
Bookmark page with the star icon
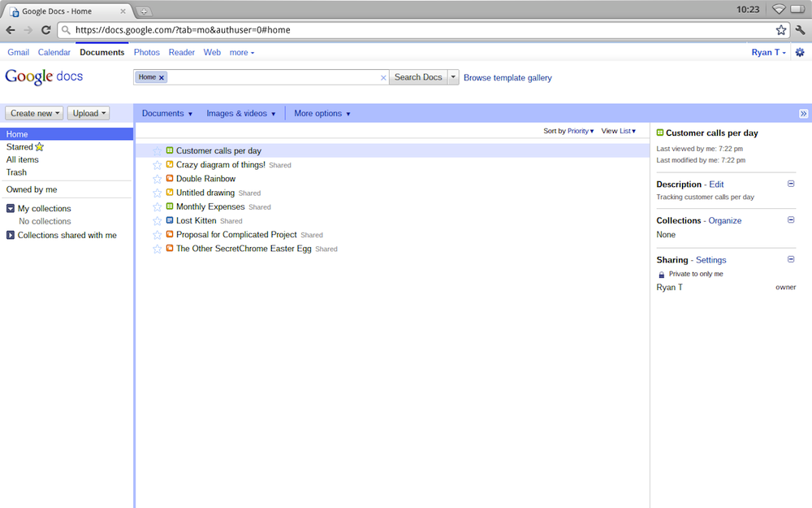pyautogui.click(x=780, y=30)
